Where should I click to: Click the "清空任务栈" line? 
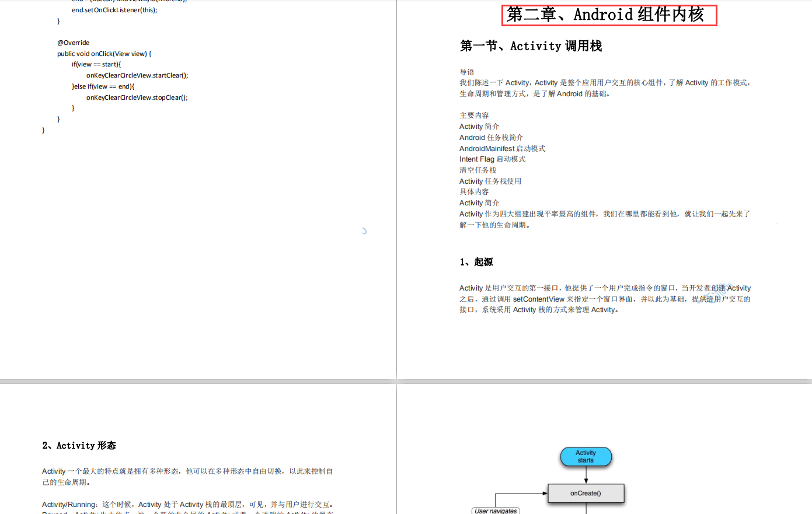click(478, 170)
